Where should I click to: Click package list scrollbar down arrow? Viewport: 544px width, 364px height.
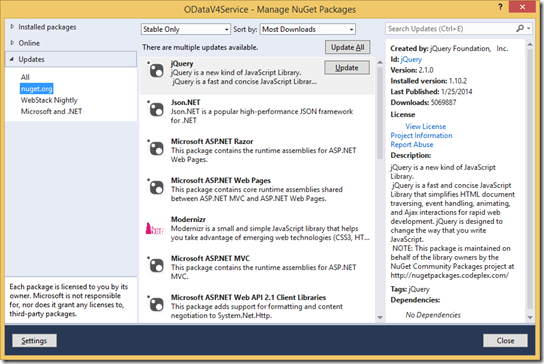[x=380, y=317]
